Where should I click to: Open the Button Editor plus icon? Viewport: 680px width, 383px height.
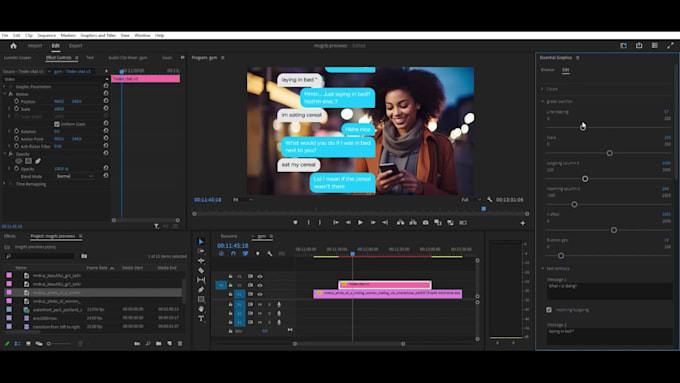[x=523, y=223]
